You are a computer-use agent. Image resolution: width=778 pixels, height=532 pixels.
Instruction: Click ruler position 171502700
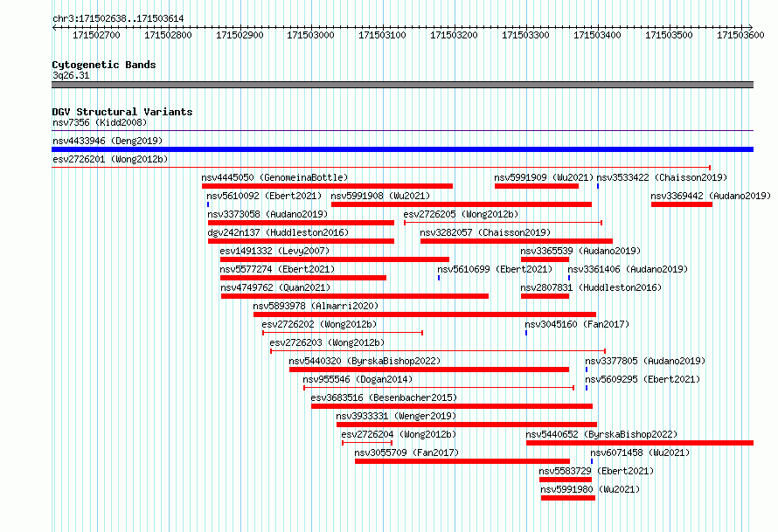pyautogui.click(x=96, y=35)
